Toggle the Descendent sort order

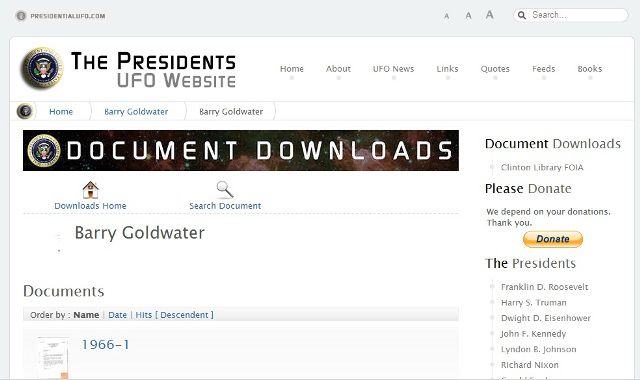pos(184,315)
